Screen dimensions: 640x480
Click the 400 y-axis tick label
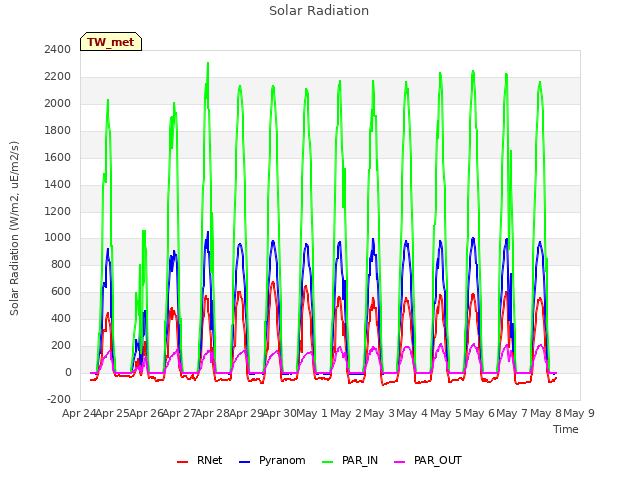point(61,318)
